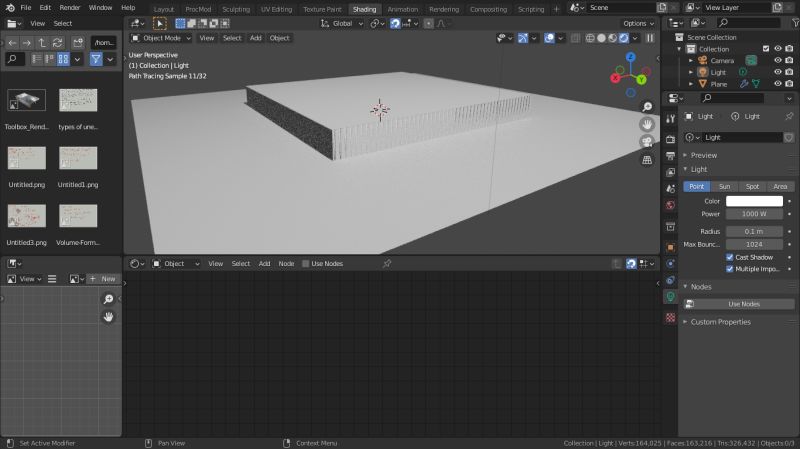Select Untitled.png thumbnail
Viewport: 800px width, 449px height.
(27, 158)
